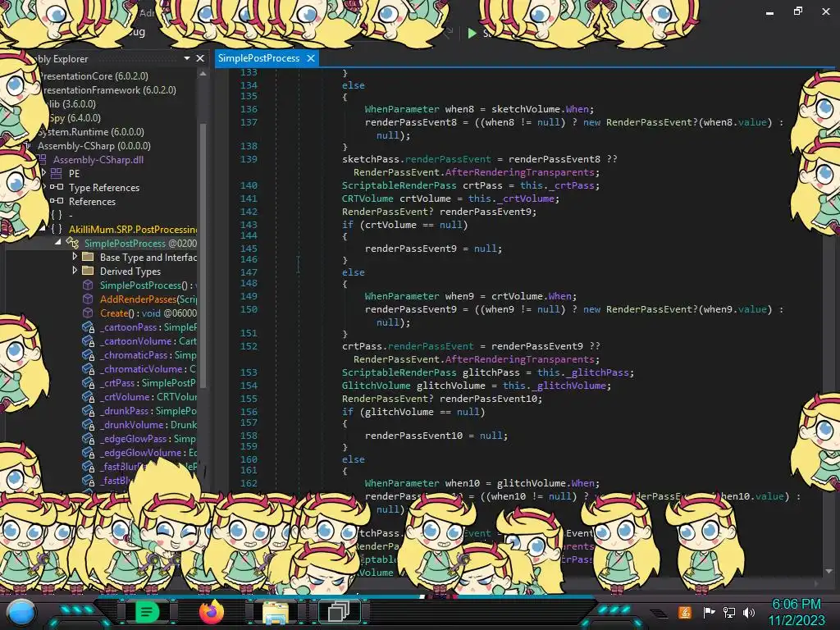The image size is (840, 630).
Task: Select System.Runtime (6.0.0.0) assembly
Action: coord(91,132)
